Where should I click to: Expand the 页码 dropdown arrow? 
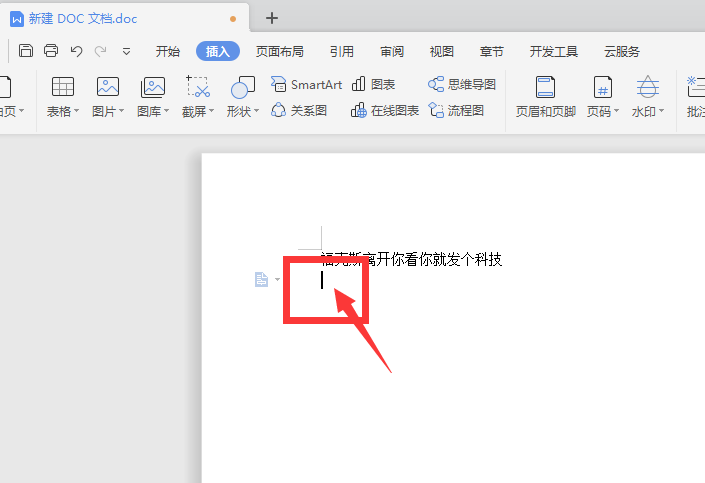click(616, 111)
